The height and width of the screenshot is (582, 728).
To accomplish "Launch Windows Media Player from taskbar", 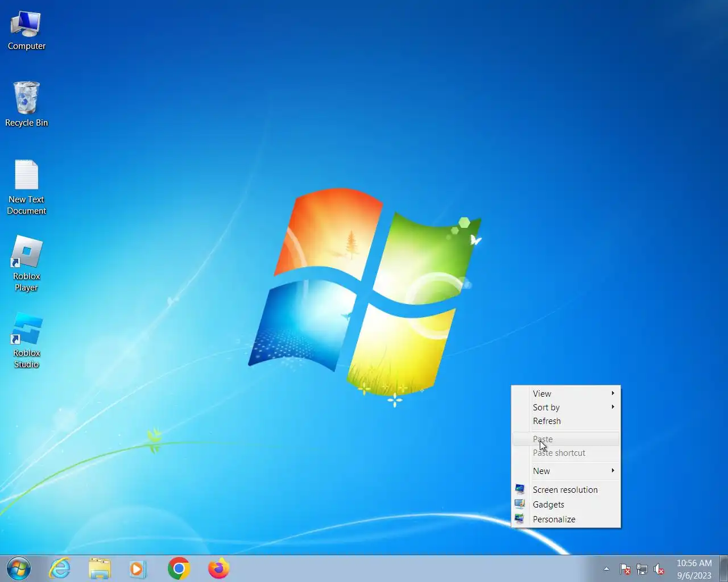I will (137, 568).
